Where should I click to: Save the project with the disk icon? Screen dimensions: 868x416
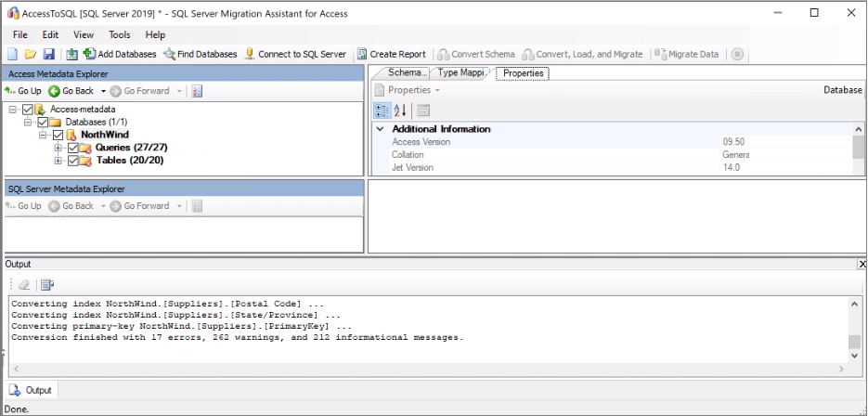pos(48,55)
